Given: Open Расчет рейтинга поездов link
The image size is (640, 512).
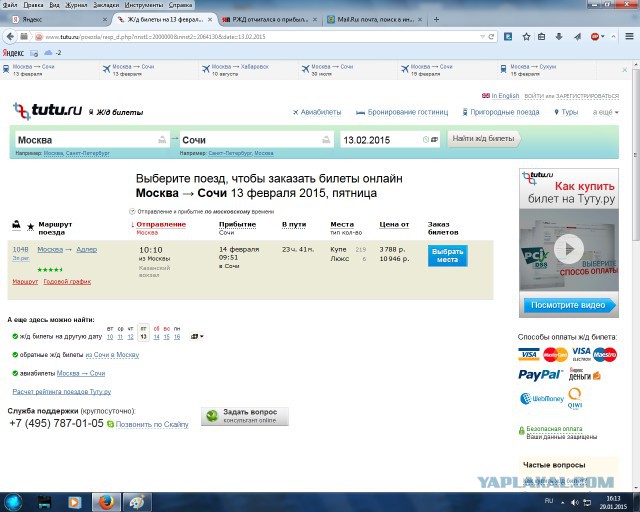Looking at the screenshot, I should [62, 392].
